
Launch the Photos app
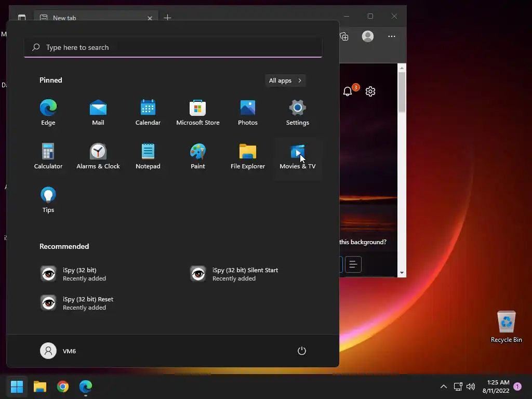[x=248, y=113]
